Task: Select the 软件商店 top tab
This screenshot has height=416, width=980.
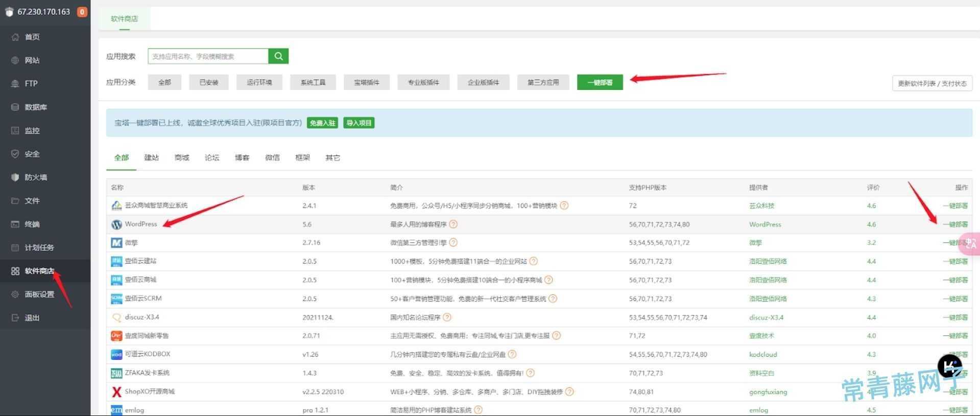Action: point(125,19)
